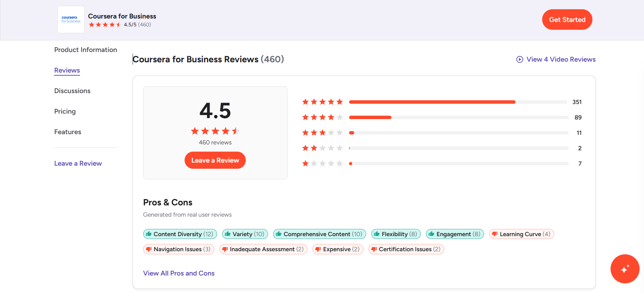Click the Get Started button
This screenshot has height=294, width=644.
point(567,20)
